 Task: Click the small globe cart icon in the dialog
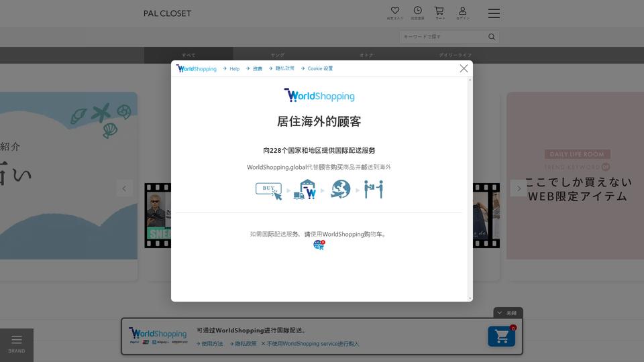(x=319, y=245)
